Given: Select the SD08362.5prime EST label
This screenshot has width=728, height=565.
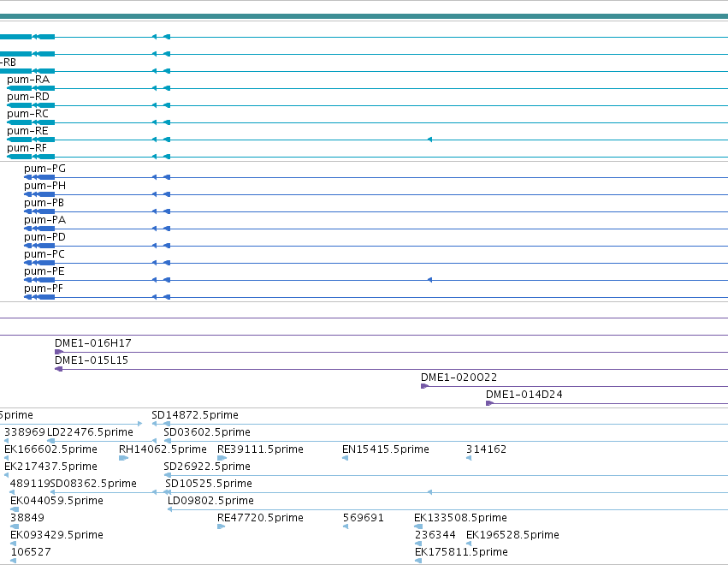Looking at the screenshot, I should [x=93, y=484].
